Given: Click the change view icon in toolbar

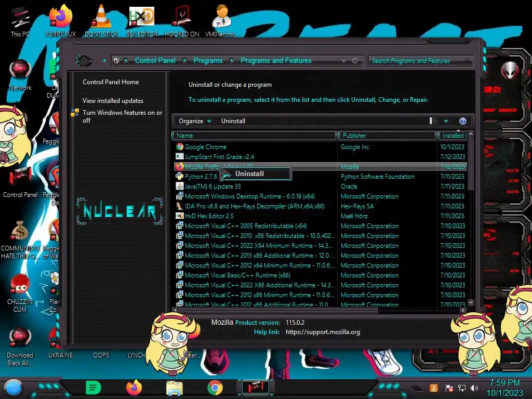Looking at the screenshot, I should coord(433,121).
